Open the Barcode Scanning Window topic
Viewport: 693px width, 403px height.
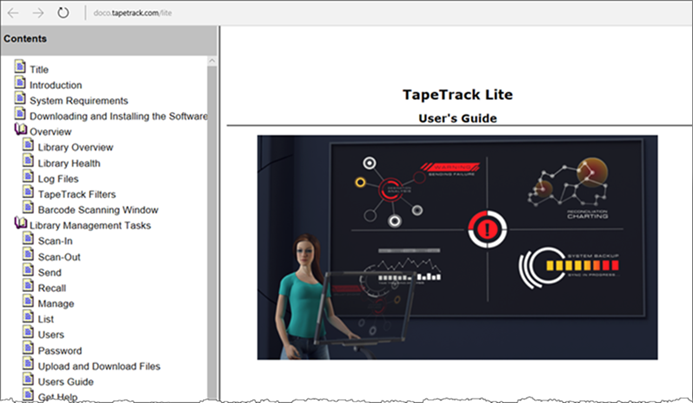(x=98, y=210)
